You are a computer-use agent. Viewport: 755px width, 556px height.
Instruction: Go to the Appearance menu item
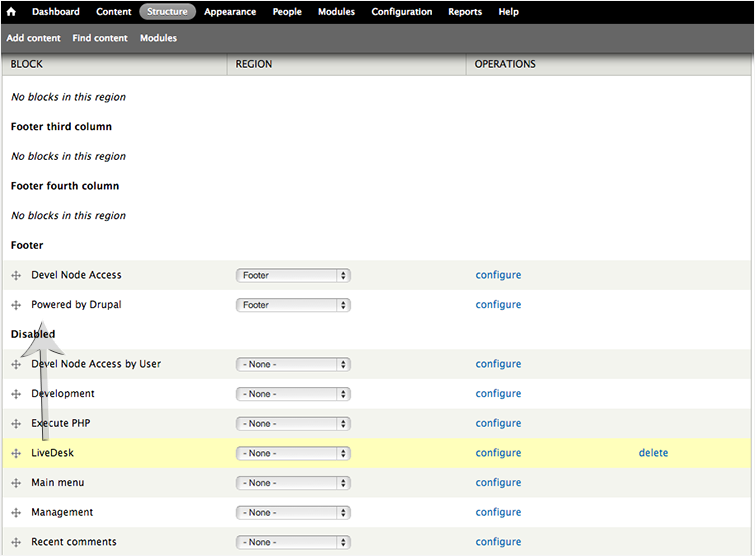tap(230, 12)
